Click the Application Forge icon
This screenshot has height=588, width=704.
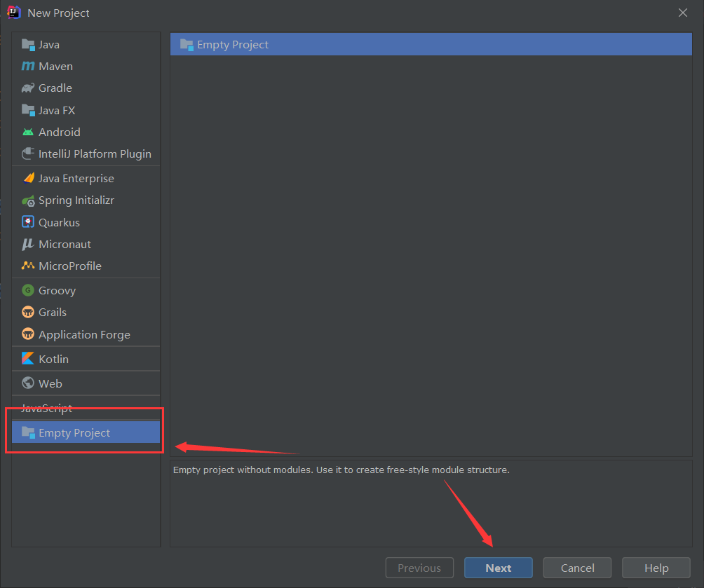(28, 334)
